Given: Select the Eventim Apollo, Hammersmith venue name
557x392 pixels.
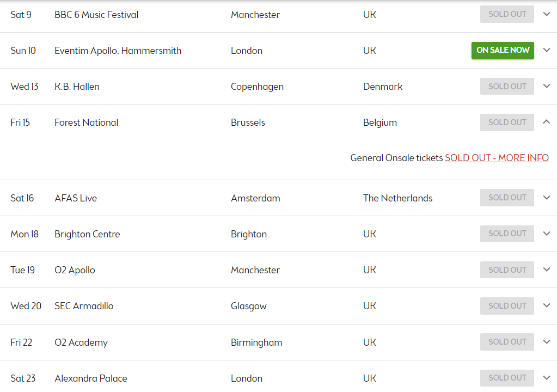Looking at the screenshot, I should 118,51.
